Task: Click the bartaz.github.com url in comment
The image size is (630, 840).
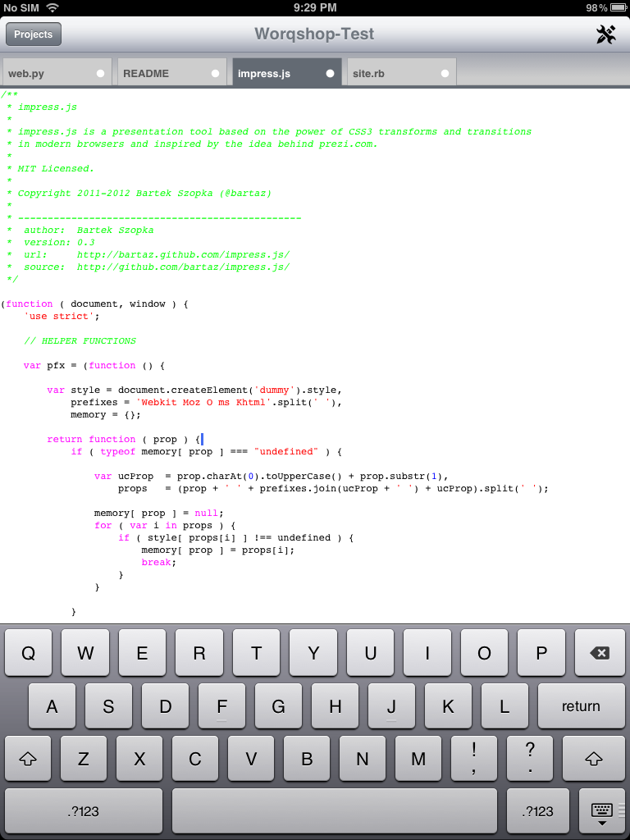Action: tap(183, 254)
